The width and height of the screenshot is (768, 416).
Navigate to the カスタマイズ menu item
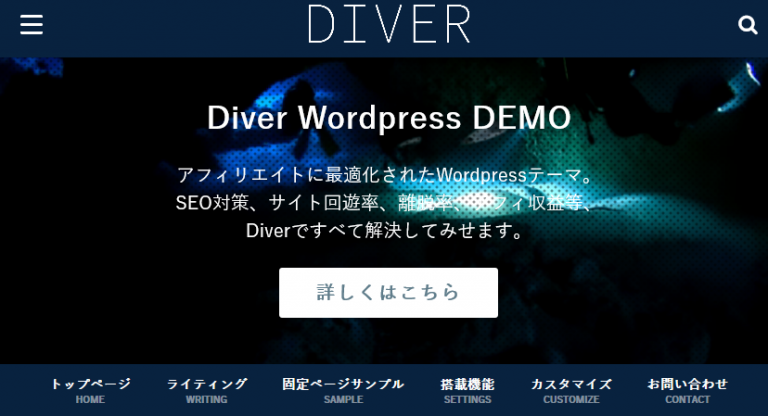[571, 384]
